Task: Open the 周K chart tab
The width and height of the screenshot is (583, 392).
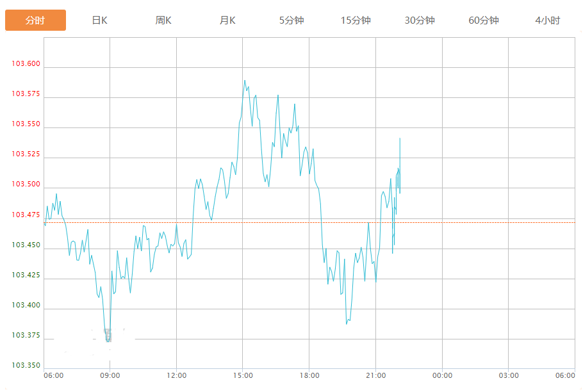Action: click(x=163, y=20)
